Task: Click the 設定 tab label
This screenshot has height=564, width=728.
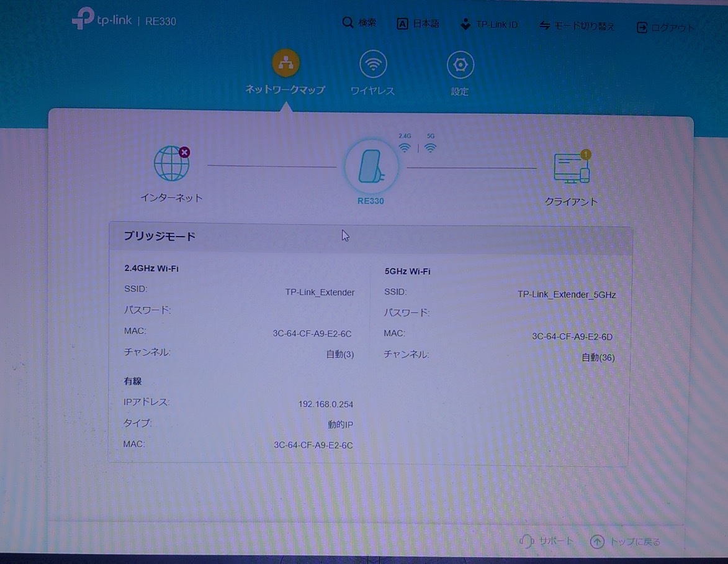Action: pyautogui.click(x=460, y=91)
